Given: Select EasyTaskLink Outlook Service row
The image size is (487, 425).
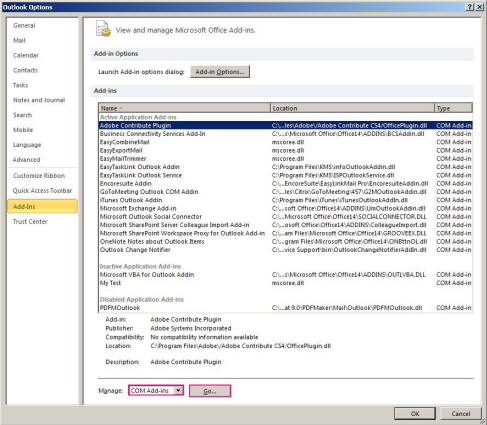Looking at the screenshot, I should 285,175.
